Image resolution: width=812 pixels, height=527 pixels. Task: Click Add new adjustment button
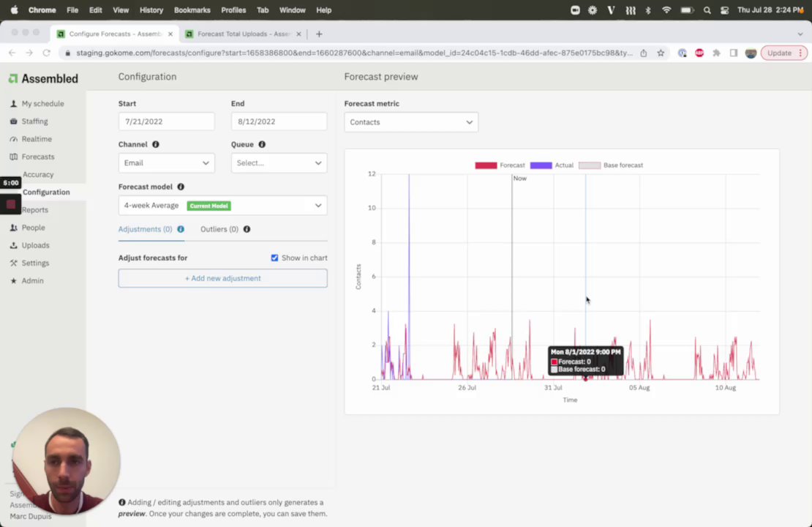(x=222, y=278)
